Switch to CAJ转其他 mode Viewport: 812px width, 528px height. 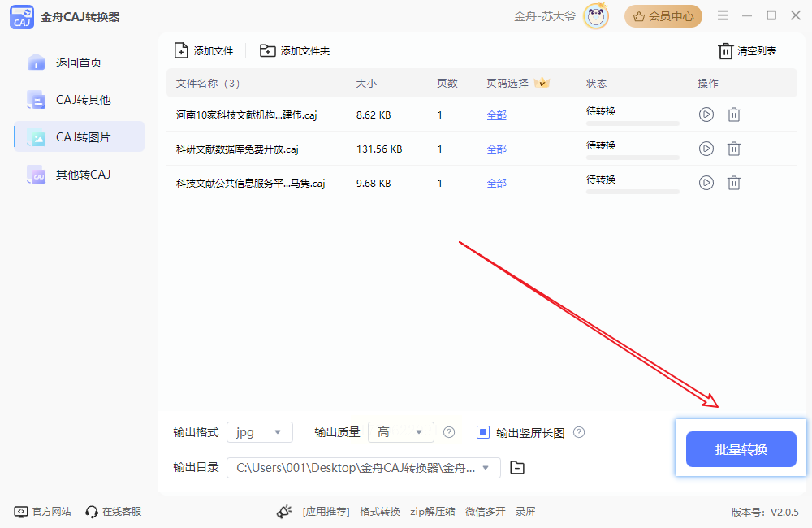(79, 100)
